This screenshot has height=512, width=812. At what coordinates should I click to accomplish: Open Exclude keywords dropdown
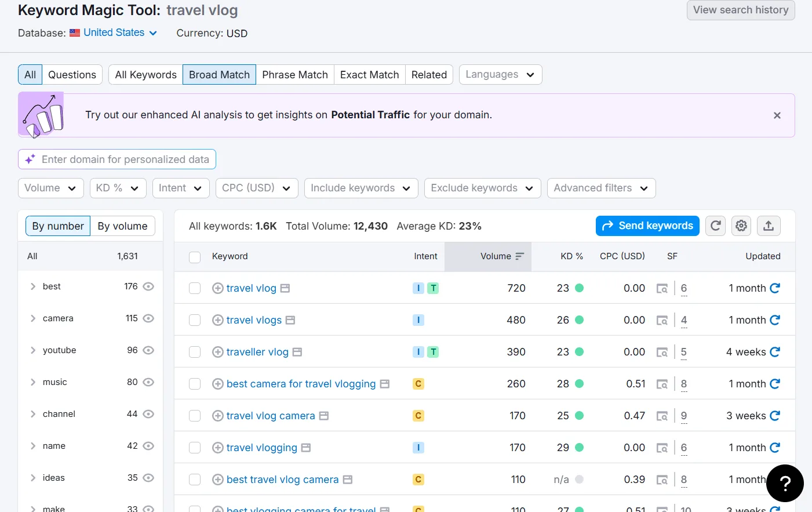click(x=483, y=188)
